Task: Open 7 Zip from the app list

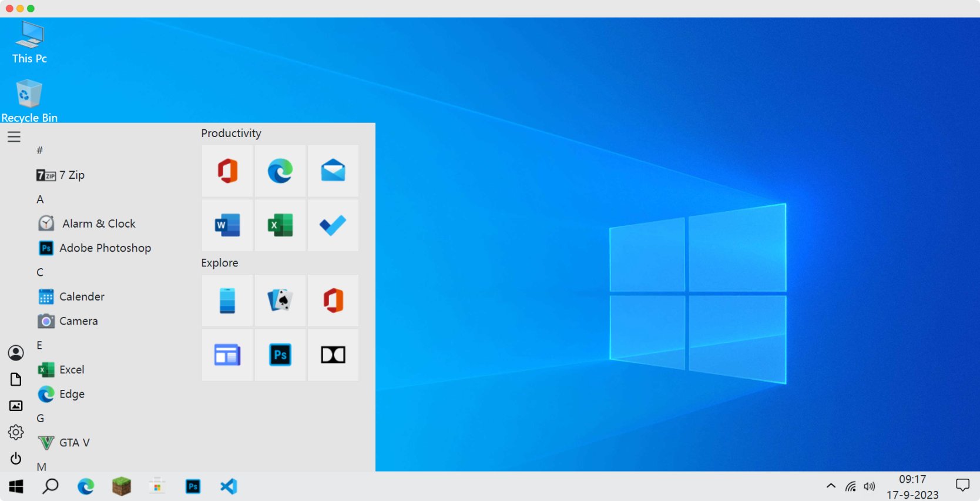Action: [61, 175]
